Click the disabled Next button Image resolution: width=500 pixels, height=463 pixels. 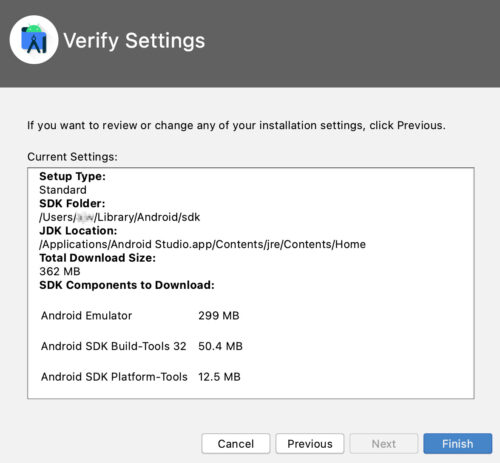coord(384,444)
